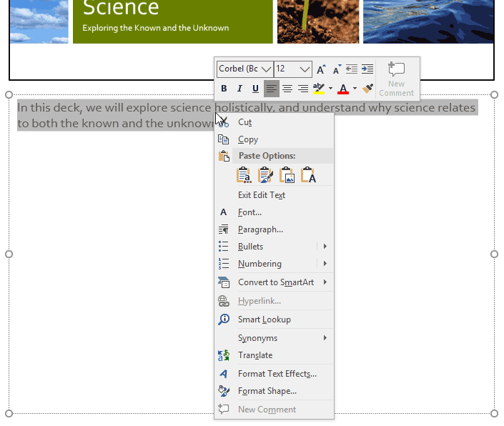Image resolution: width=504 pixels, height=426 pixels.
Task: Open the font color dropdown arrow
Action: click(355, 89)
